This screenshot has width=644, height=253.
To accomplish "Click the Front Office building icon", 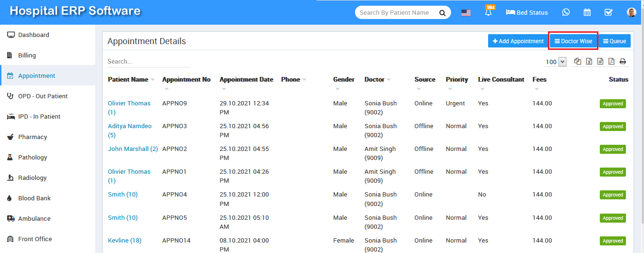I will pyautogui.click(x=10, y=239).
